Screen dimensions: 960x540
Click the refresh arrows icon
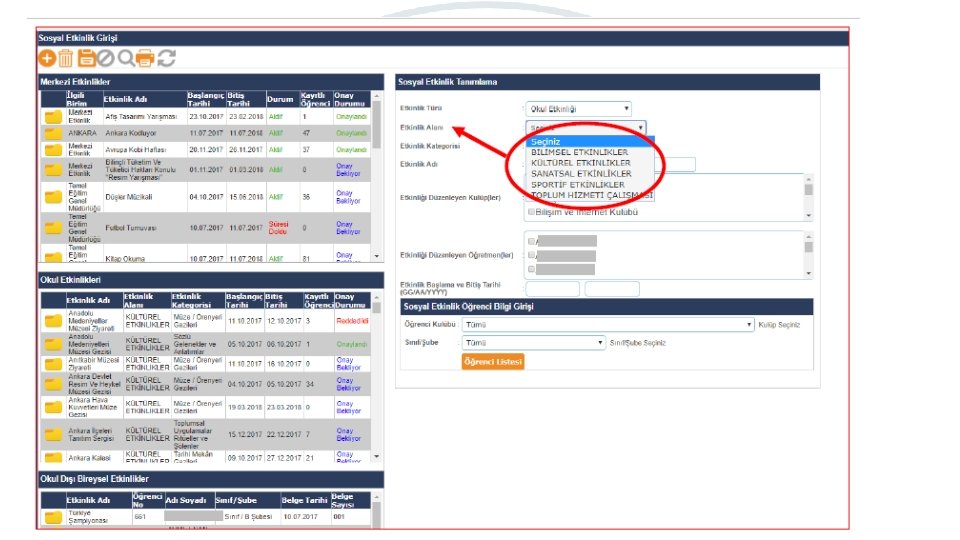pyautogui.click(x=167, y=58)
